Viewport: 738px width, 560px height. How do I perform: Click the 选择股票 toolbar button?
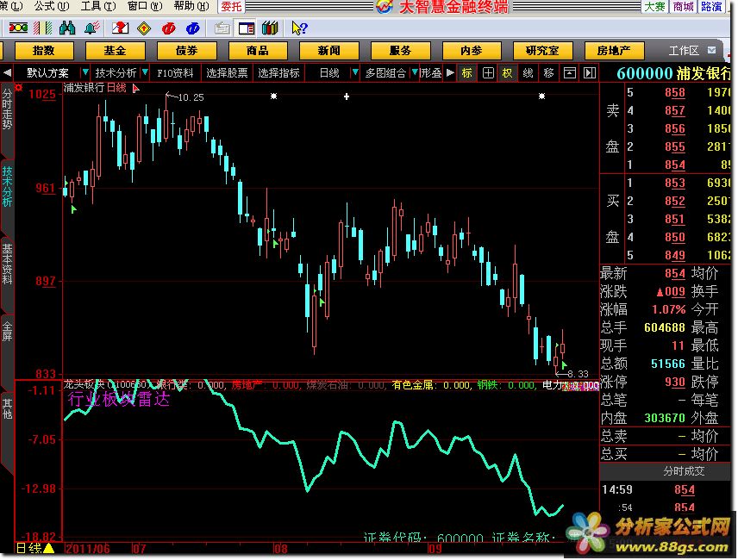point(227,73)
